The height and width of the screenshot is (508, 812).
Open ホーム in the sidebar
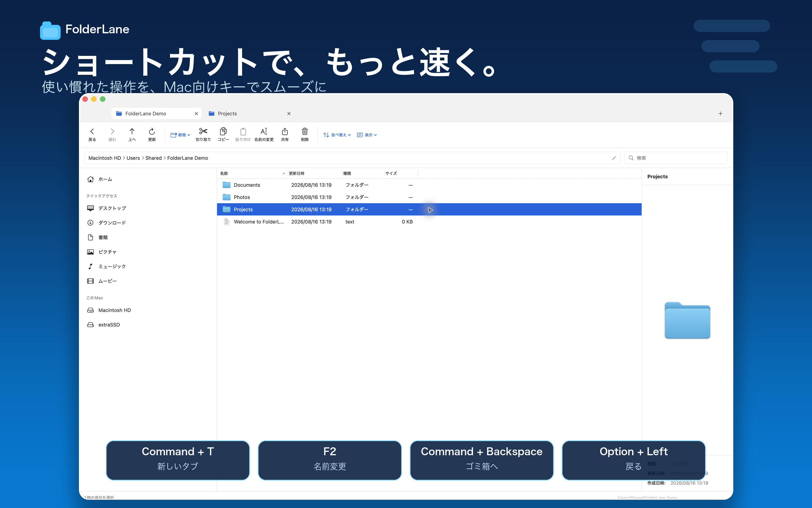100,179
